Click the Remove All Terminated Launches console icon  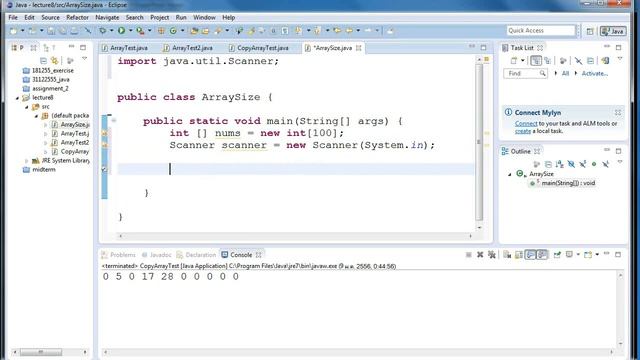(x=492, y=255)
